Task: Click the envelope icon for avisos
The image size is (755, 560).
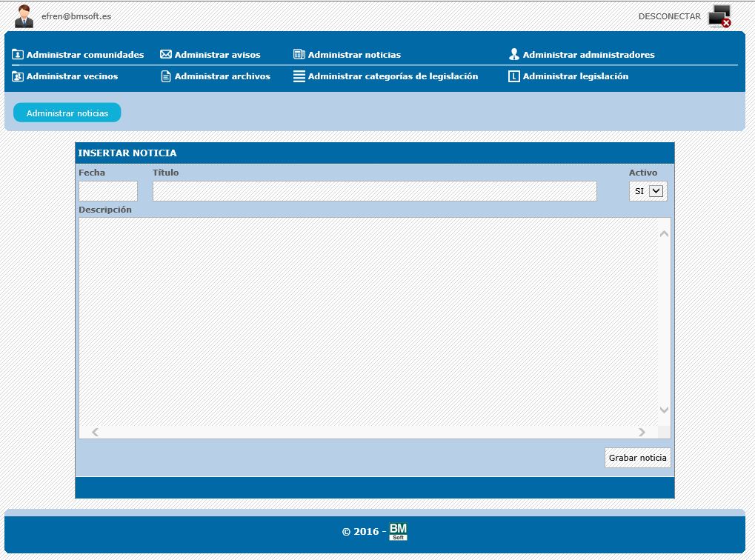Action: click(166, 55)
